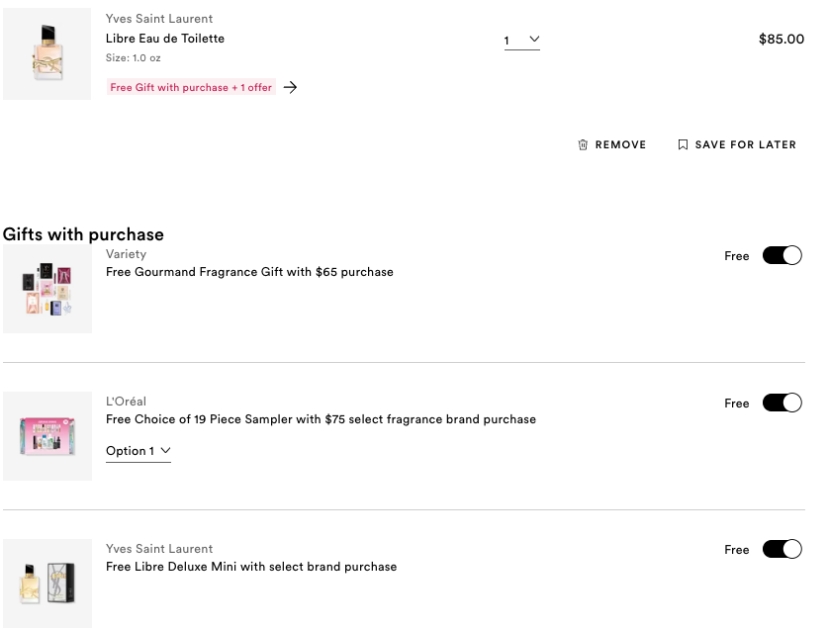Toggle off the Gourmand Fragrance Gift
828x630 pixels.
click(782, 256)
